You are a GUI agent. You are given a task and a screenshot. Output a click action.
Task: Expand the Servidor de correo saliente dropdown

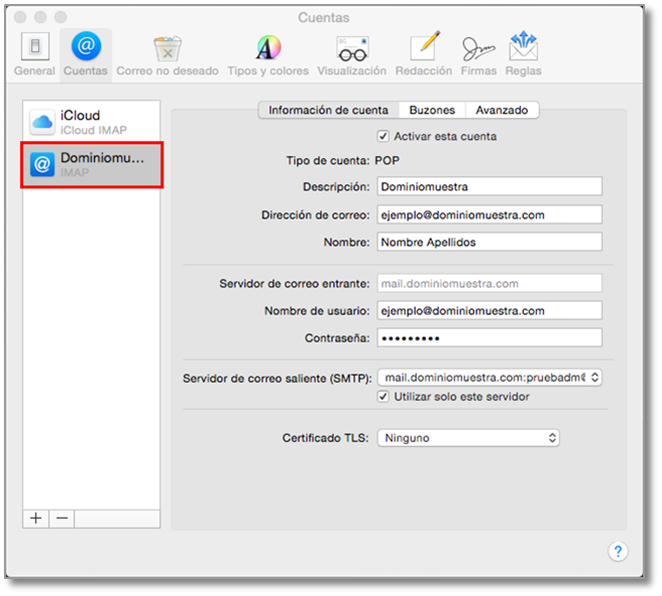[x=489, y=378]
